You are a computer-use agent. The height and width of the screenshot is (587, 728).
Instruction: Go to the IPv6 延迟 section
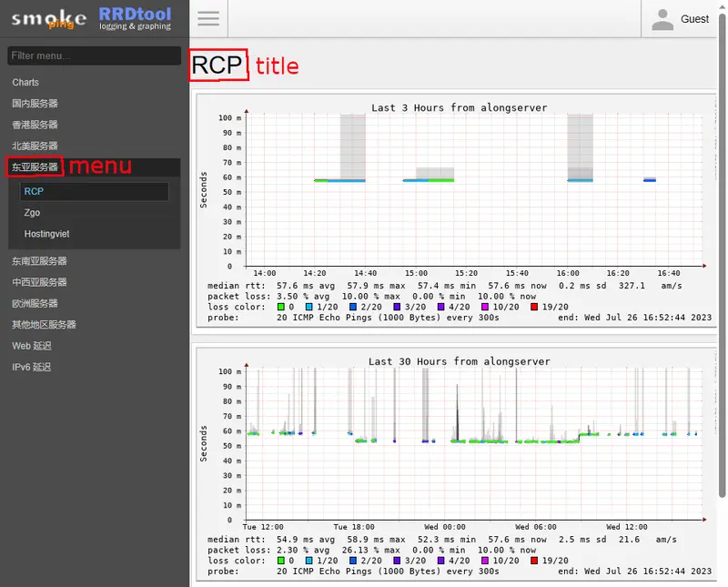(32, 367)
